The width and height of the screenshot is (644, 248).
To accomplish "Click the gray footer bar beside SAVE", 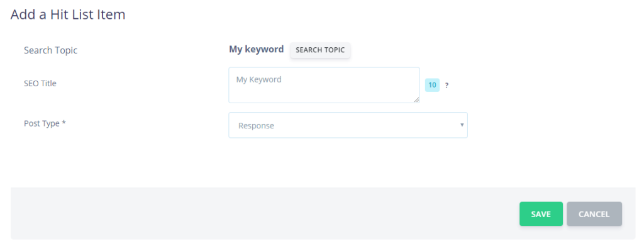I will (x=263, y=214).
